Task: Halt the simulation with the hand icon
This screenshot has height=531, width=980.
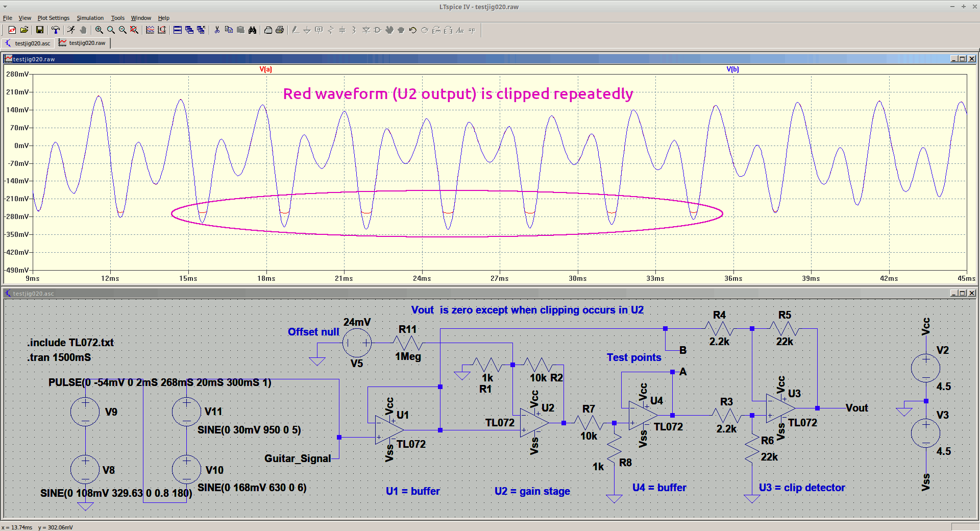Action: [x=83, y=30]
